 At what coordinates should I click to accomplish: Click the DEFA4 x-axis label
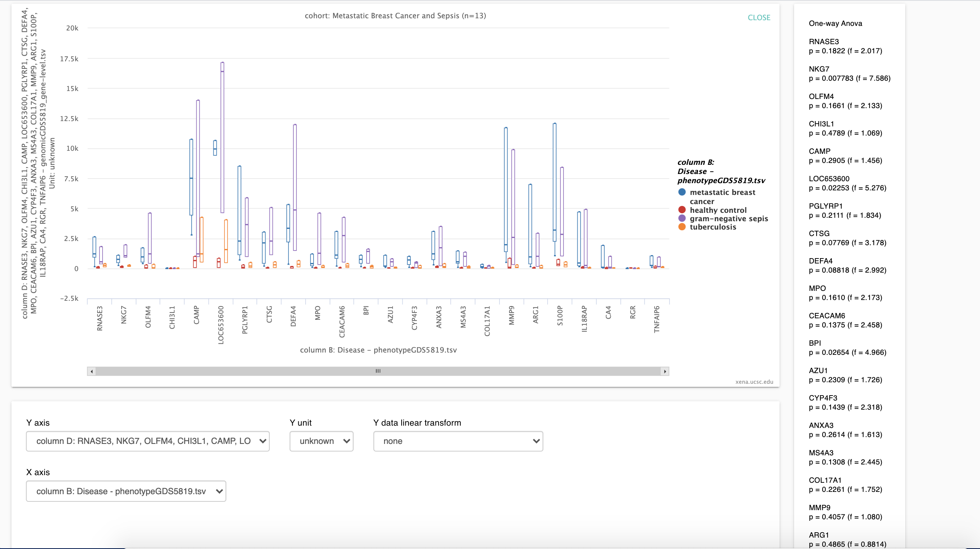point(293,316)
